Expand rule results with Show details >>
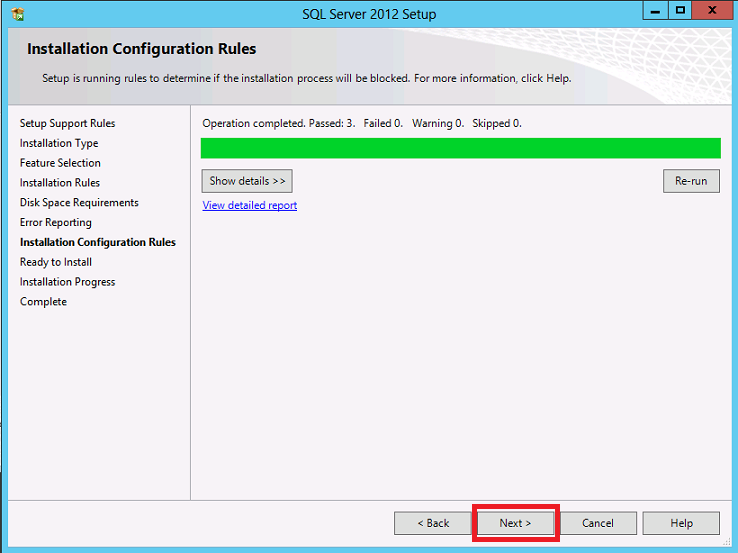 pyautogui.click(x=247, y=181)
